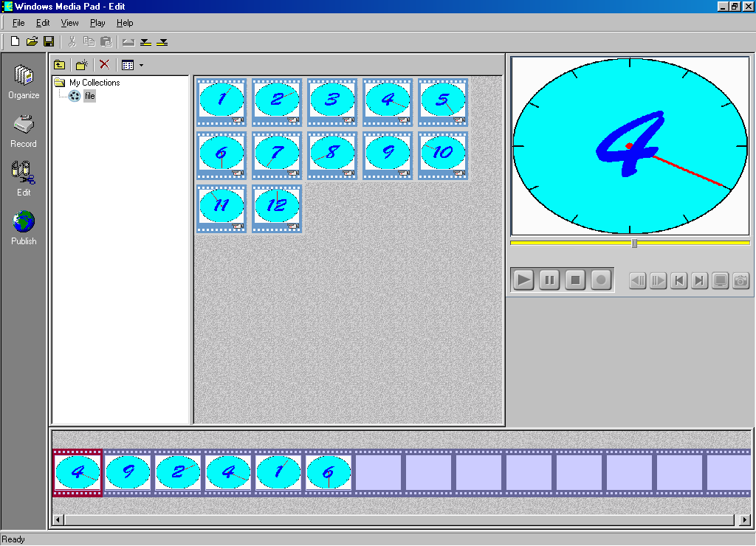The image size is (756, 546).
Task: Switch to the Edit sidebar section
Action: (x=24, y=179)
